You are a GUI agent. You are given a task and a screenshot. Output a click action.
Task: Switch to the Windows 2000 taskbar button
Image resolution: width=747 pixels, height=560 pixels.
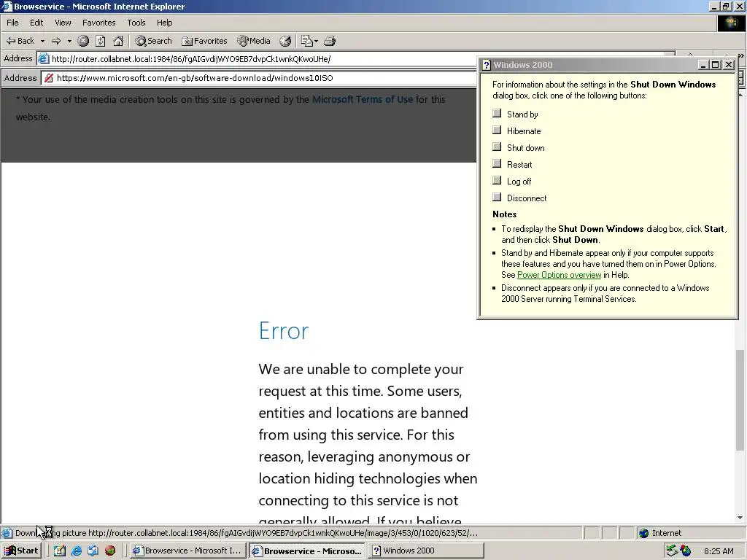pyautogui.click(x=426, y=551)
